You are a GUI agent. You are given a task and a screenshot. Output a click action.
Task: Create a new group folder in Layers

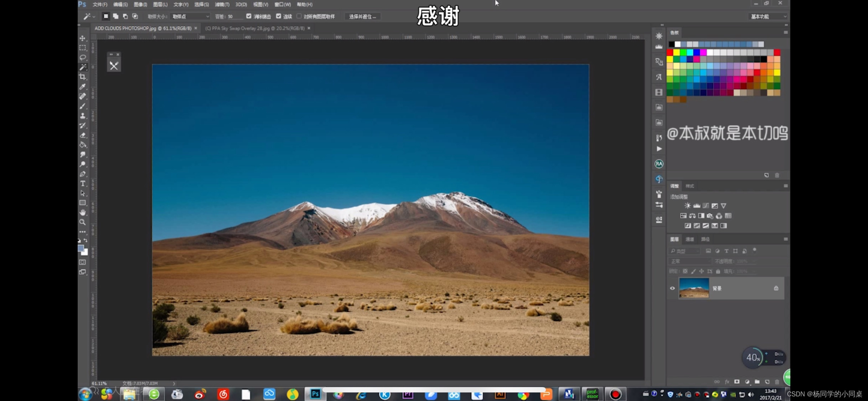click(757, 382)
